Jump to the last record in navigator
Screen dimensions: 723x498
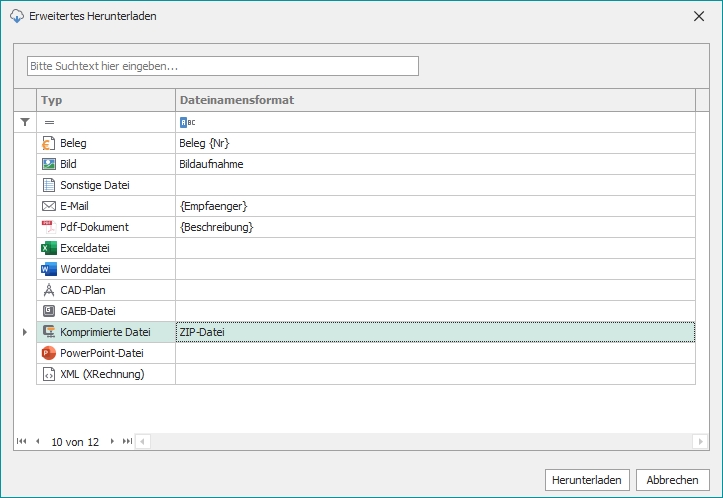(x=127, y=441)
